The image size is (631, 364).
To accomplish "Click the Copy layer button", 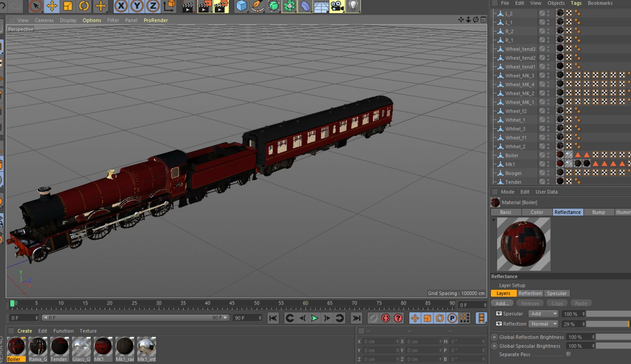I will (557, 304).
